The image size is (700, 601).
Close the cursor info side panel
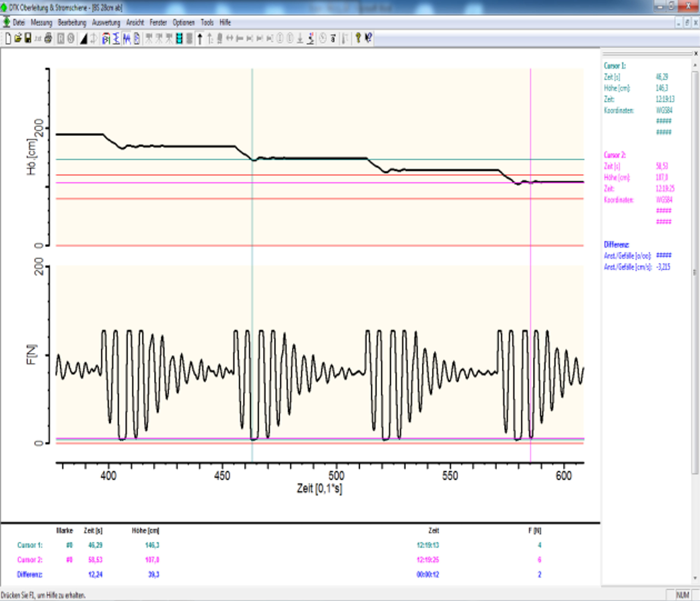tap(696, 53)
